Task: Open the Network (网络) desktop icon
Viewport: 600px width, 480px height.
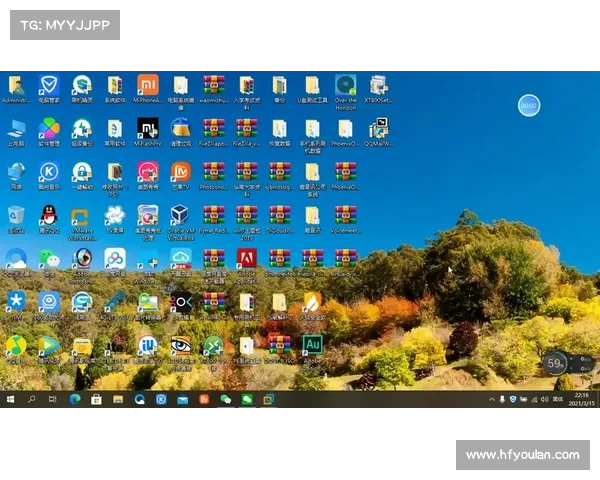Action: [x=16, y=172]
